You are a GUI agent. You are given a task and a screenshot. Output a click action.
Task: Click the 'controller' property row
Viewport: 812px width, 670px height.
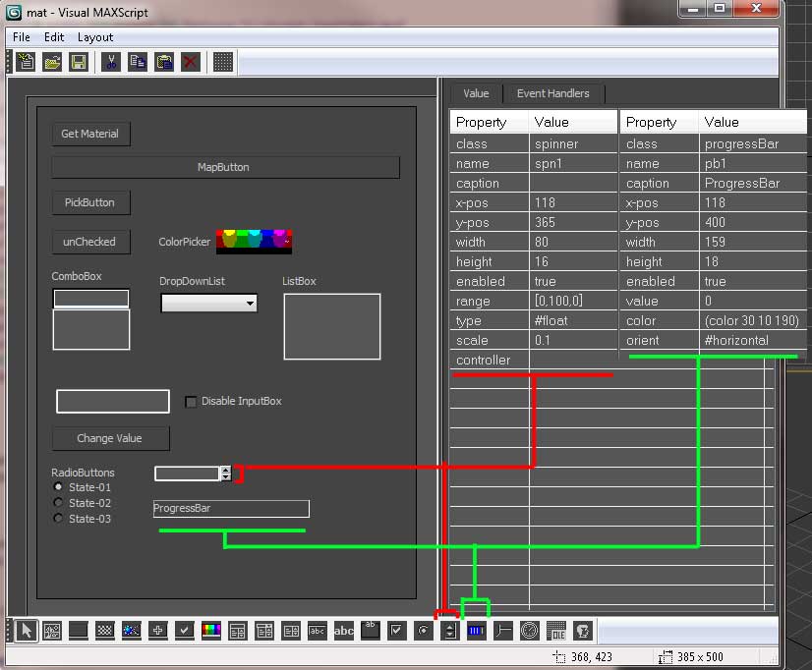point(534,361)
